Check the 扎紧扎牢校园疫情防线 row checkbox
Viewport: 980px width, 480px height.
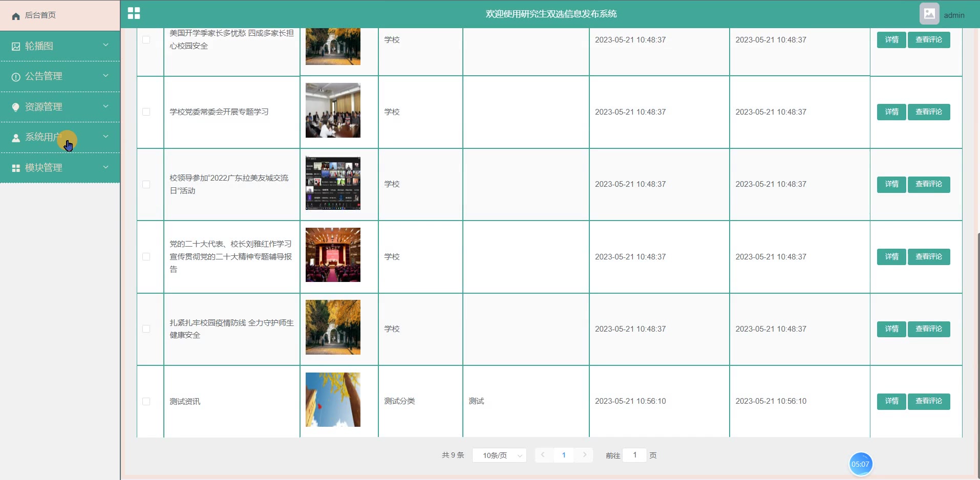tap(146, 329)
